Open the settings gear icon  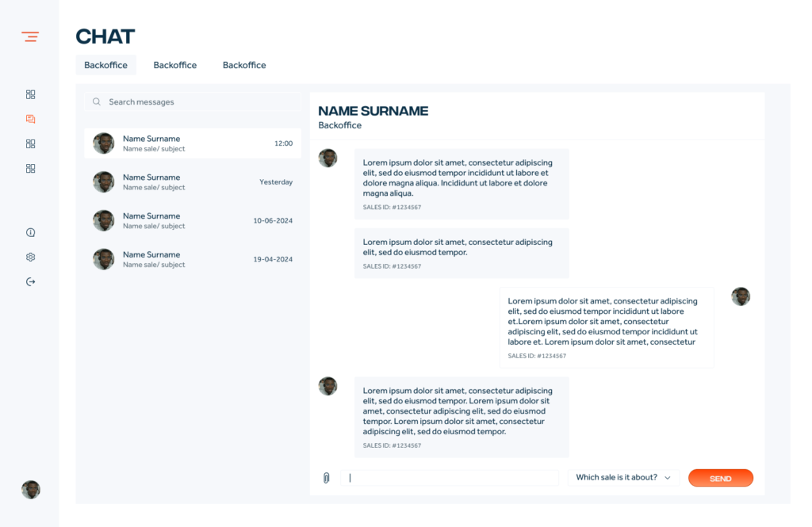pyautogui.click(x=31, y=257)
